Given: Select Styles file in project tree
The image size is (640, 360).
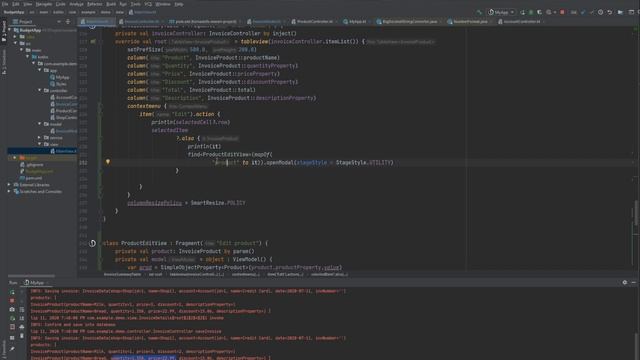Looking at the screenshot, I should pyautogui.click(x=58, y=84).
